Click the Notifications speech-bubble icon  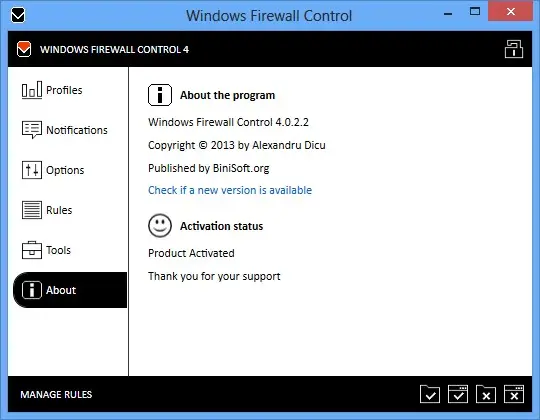(32, 130)
